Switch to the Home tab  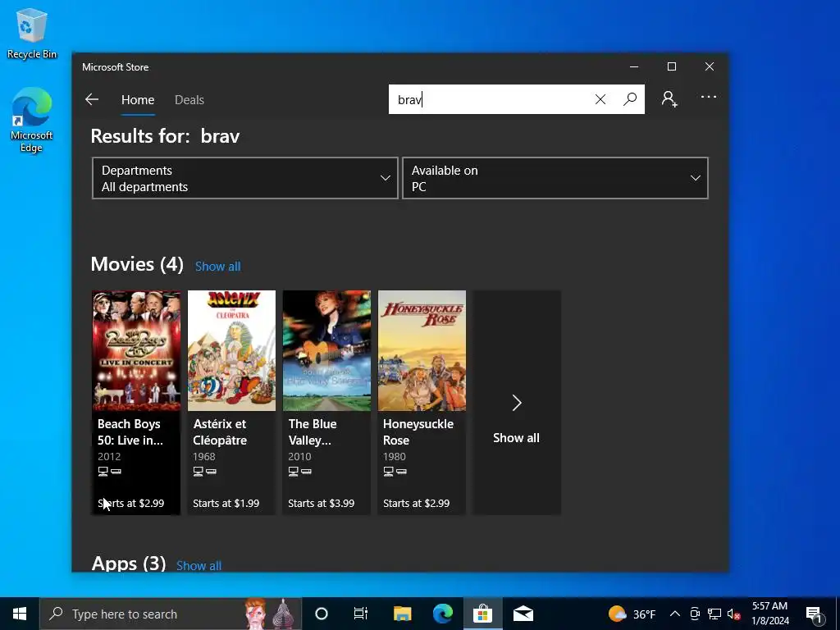coord(138,100)
